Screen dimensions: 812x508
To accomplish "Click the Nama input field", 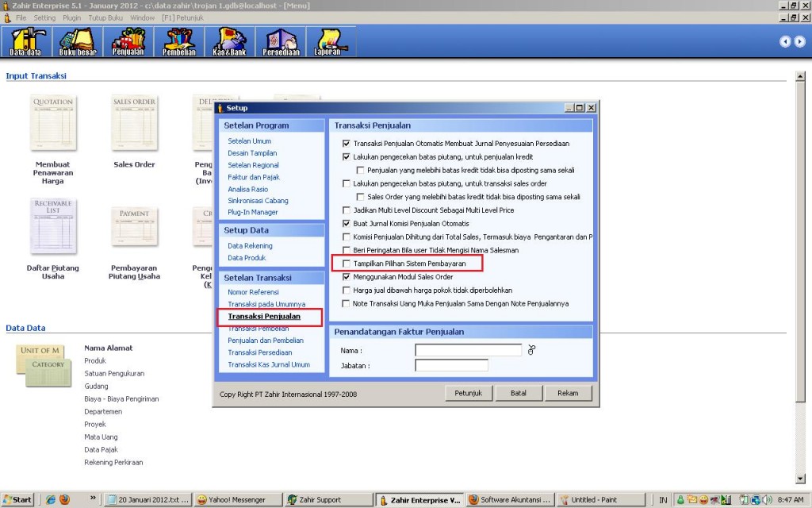I will pyautogui.click(x=468, y=350).
